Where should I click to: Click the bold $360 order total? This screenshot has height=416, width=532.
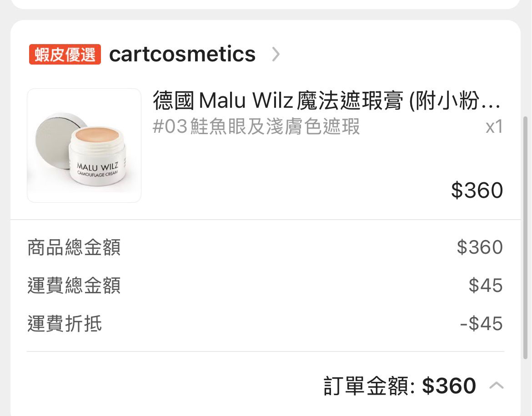(x=449, y=386)
